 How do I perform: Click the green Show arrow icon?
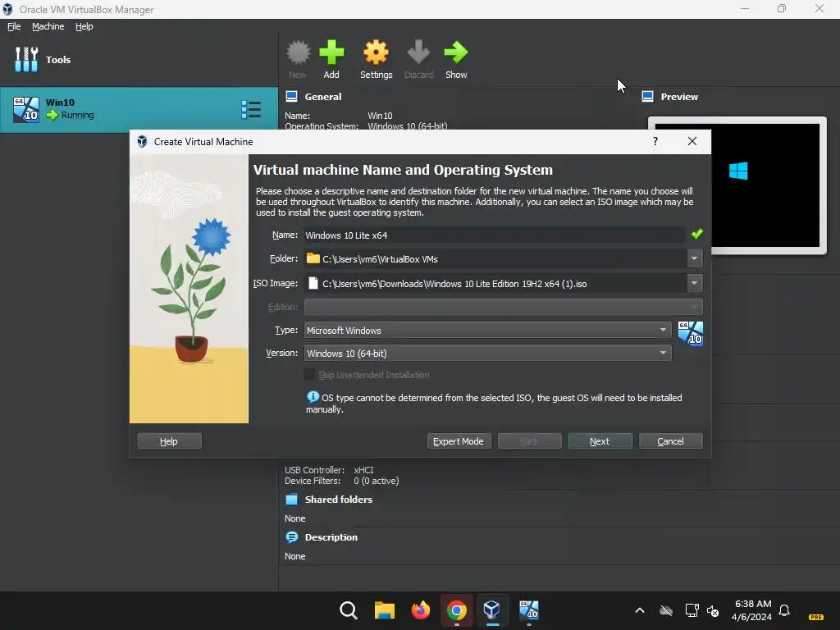point(456,52)
